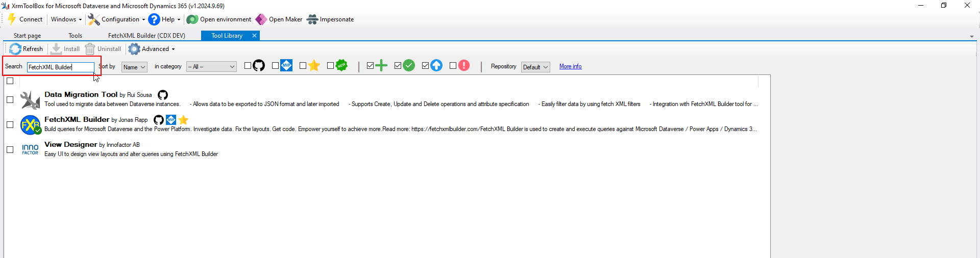Click the Impersonate label

point(337,19)
